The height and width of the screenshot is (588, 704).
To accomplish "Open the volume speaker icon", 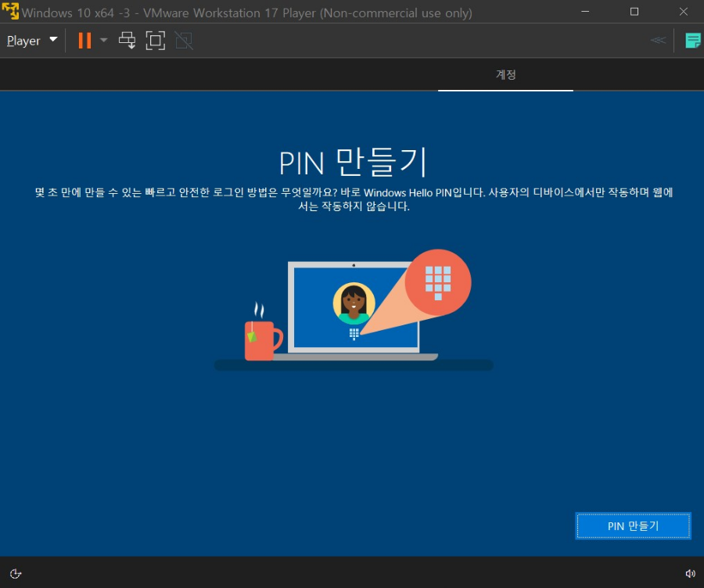I will (690, 574).
